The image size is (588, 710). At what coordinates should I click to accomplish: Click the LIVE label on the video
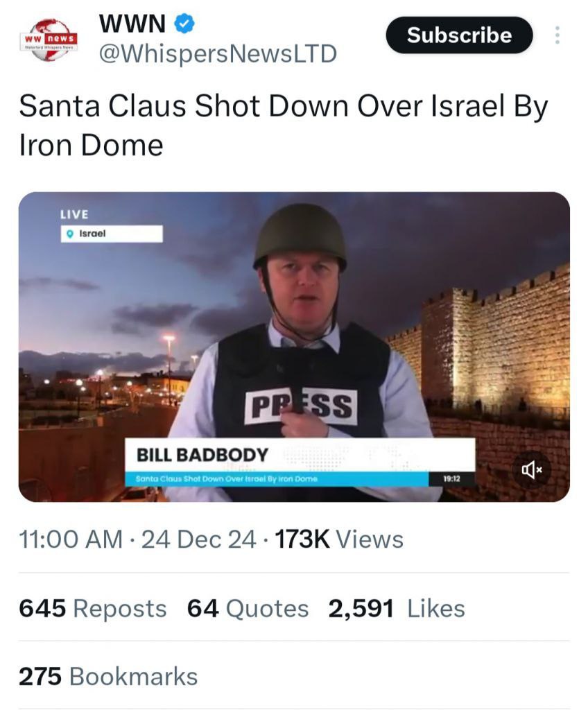tap(74, 214)
